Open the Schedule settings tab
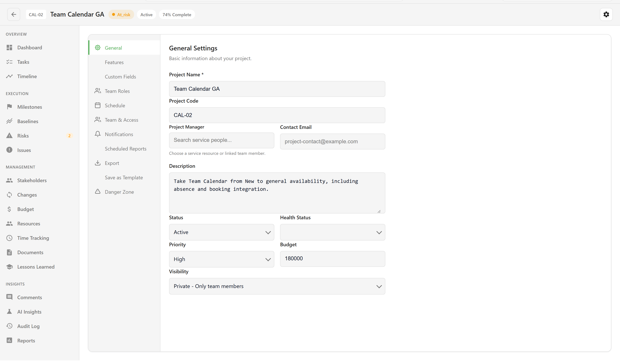This screenshot has width=620, height=364. click(124, 105)
